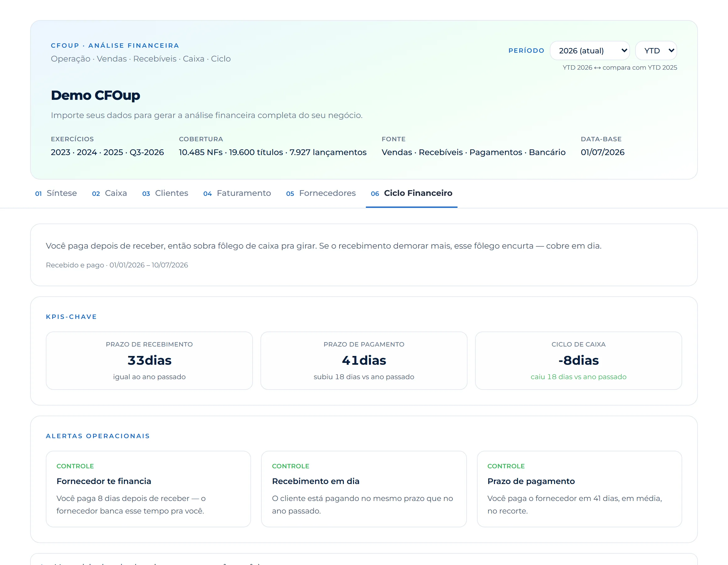Open the year dropdown showing 2026 (atual)
This screenshot has height=565, width=728.
[589, 51]
